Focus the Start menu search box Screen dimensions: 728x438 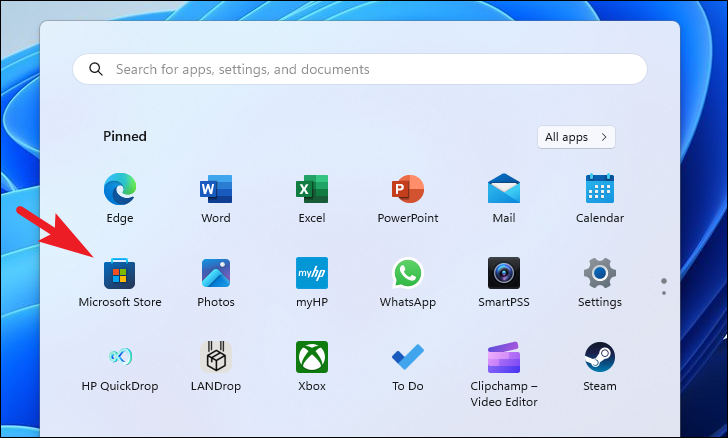(x=360, y=69)
